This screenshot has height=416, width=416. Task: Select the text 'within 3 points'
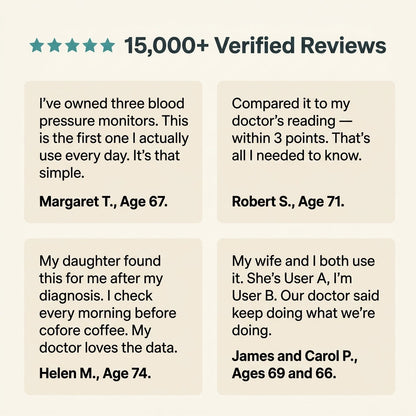[x=279, y=138]
